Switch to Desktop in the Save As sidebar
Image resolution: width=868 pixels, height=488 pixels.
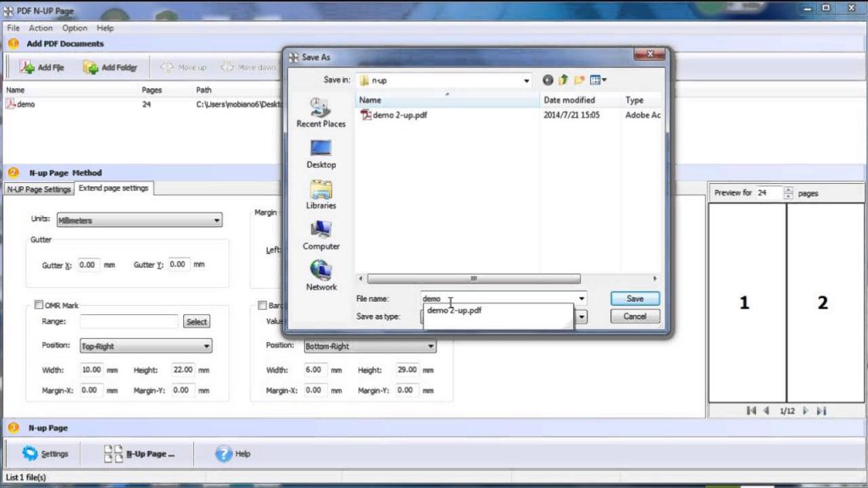point(320,154)
